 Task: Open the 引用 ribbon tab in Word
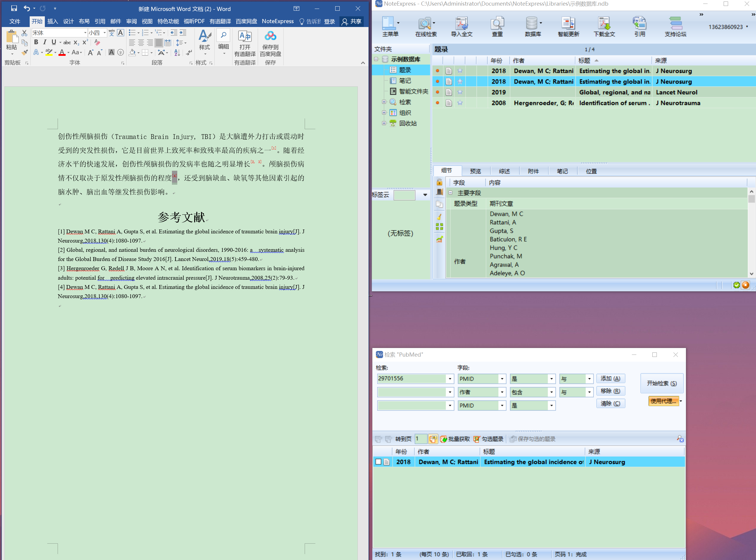[x=100, y=21]
